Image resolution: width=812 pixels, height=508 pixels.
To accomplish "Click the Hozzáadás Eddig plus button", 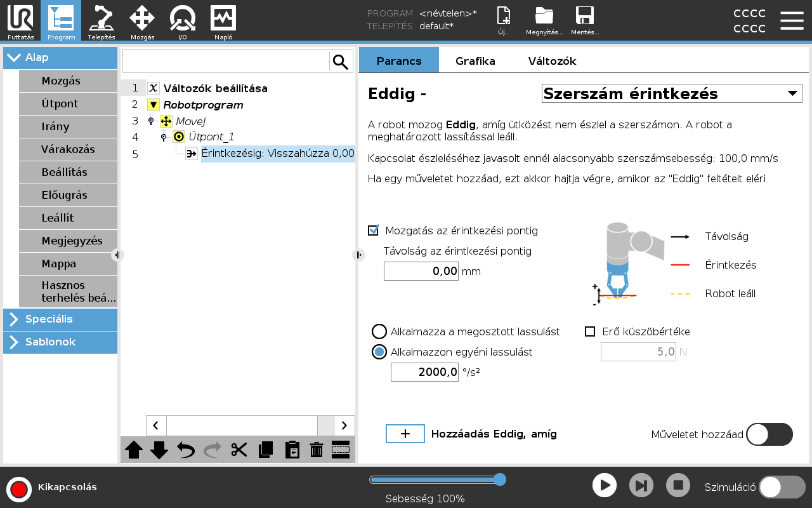I will (405, 434).
